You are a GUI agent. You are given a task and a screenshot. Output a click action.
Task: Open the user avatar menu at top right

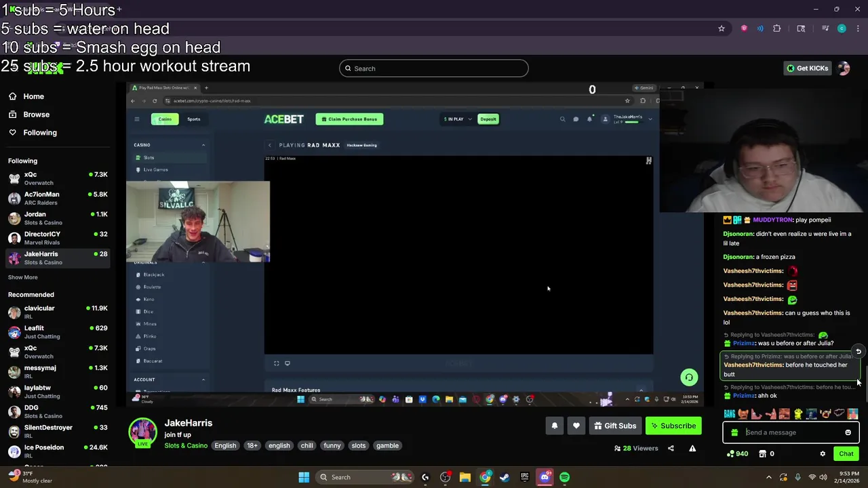(844, 68)
